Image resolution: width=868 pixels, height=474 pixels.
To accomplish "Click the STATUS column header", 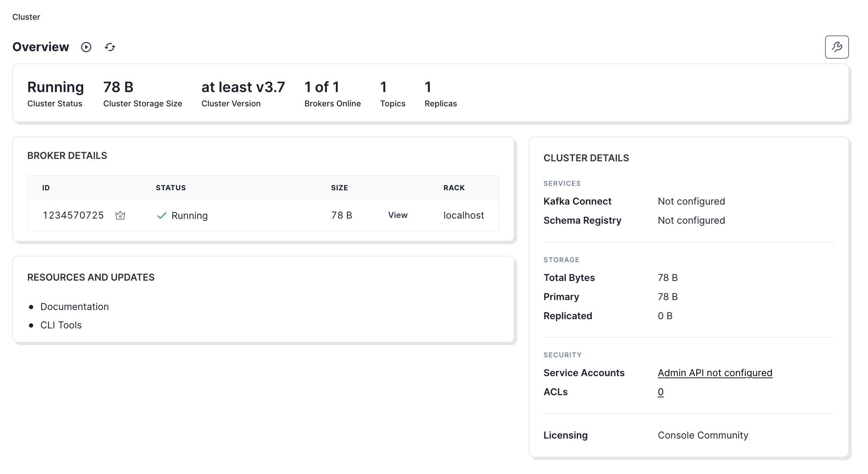I will (171, 188).
